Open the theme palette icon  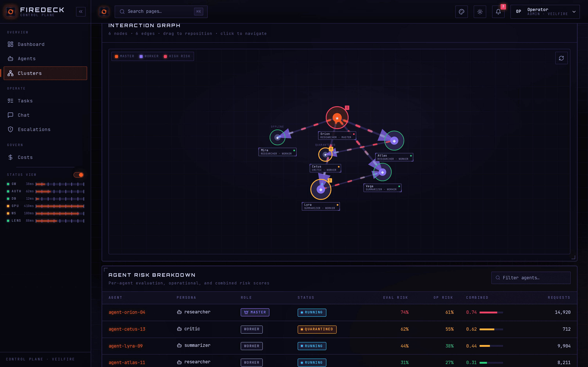461,12
